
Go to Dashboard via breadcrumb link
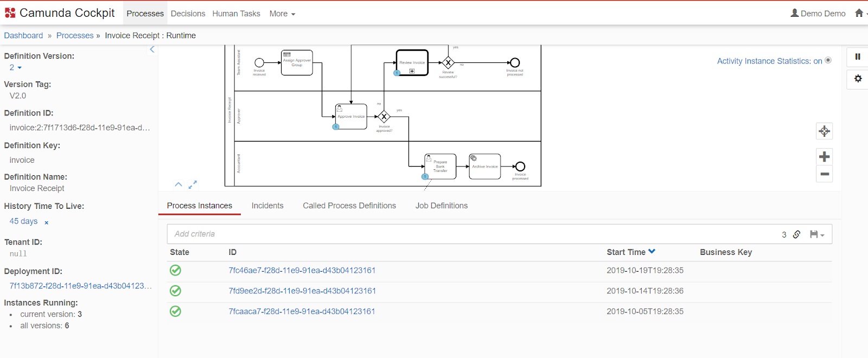(x=23, y=35)
